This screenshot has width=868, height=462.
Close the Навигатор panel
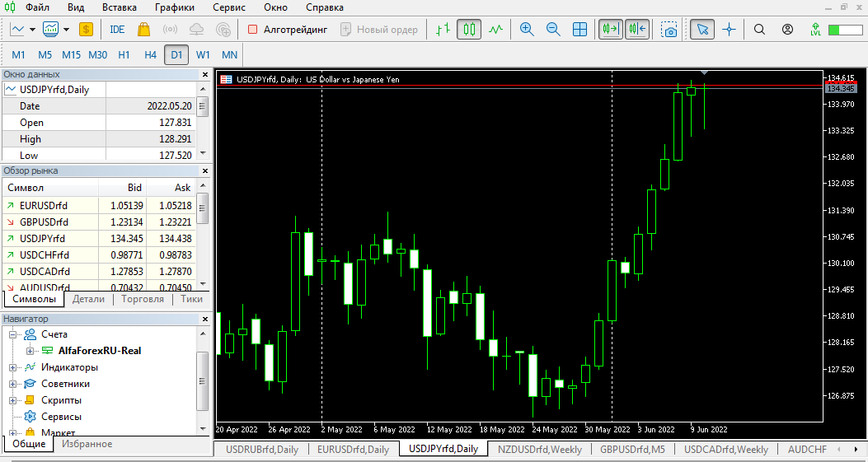pos(204,320)
